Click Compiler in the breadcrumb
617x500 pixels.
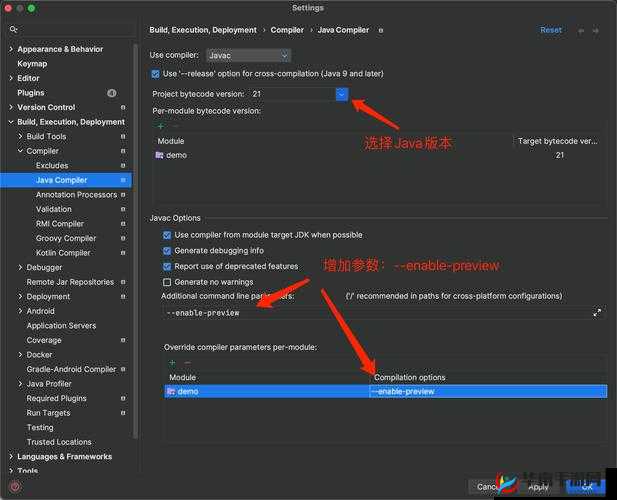pos(287,30)
